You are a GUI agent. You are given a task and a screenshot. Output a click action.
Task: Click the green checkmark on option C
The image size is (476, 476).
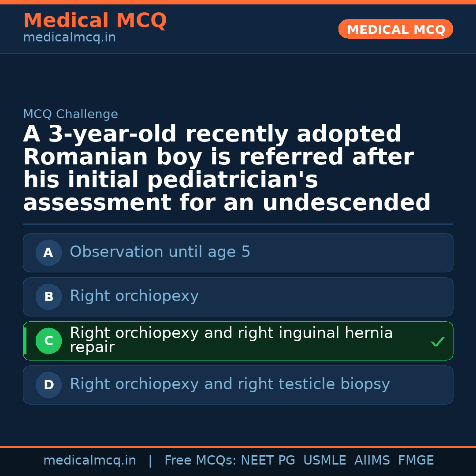[437, 342]
